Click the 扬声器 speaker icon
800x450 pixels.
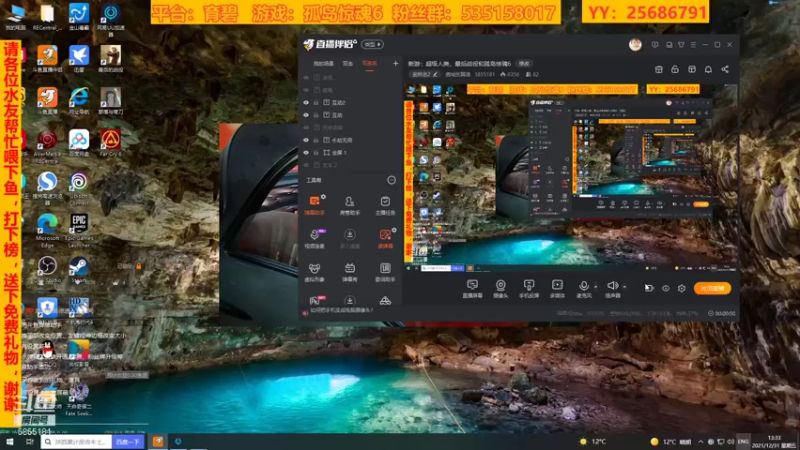coord(612,288)
